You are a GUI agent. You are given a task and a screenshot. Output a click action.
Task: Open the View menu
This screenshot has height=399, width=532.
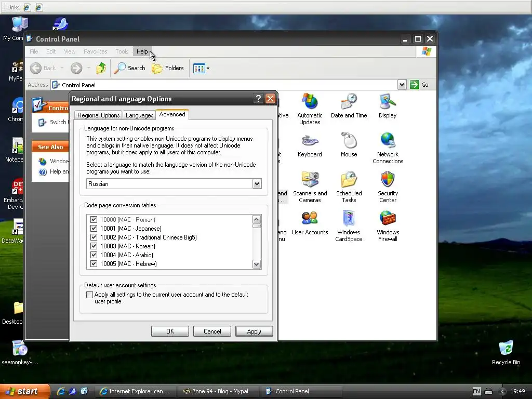pyautogui.click(x=70, y=51)
